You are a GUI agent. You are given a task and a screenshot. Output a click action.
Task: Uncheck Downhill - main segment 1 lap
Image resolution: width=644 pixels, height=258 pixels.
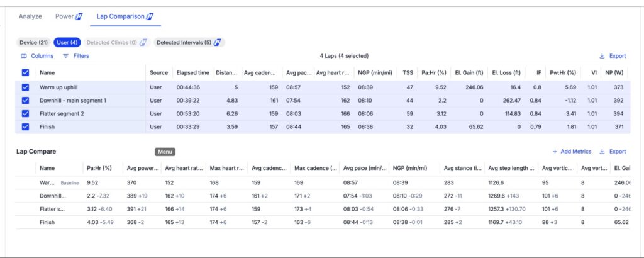[x=25, y=100]
